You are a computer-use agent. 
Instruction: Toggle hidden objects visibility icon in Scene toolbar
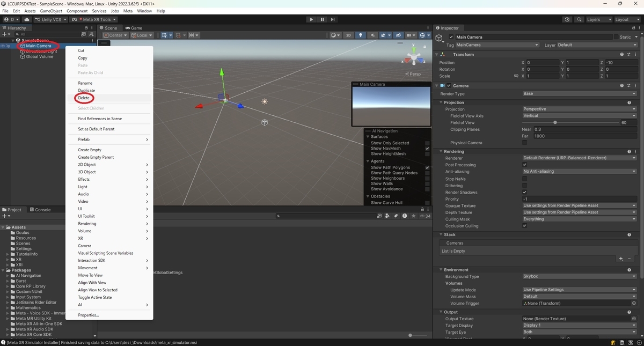[398, 35]
